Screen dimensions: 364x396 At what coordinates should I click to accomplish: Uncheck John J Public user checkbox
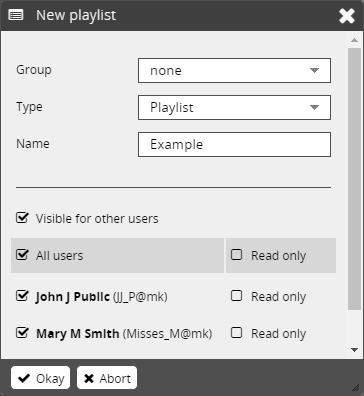(22, 296)
